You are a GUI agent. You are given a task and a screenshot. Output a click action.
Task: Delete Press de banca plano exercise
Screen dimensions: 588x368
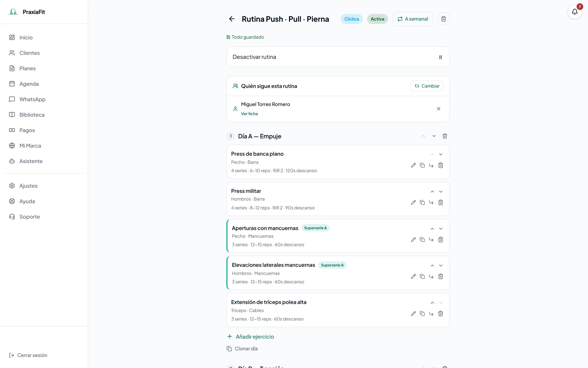[x=440, y=165]
